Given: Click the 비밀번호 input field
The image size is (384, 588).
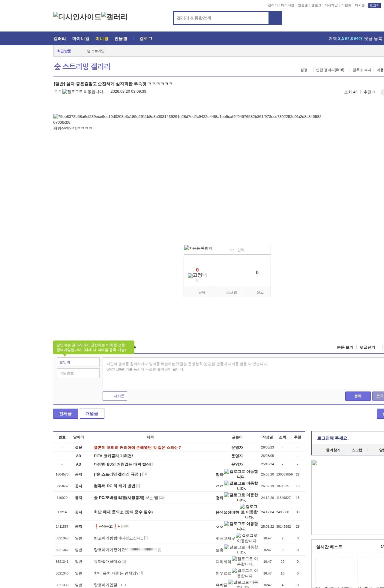Looking at the screenshot, I should point(78,373).
